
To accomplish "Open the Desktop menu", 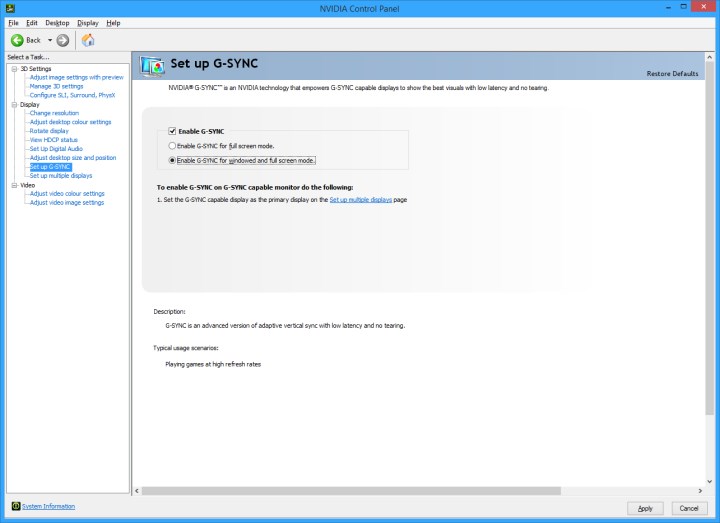I will click(x=57, y=23).
